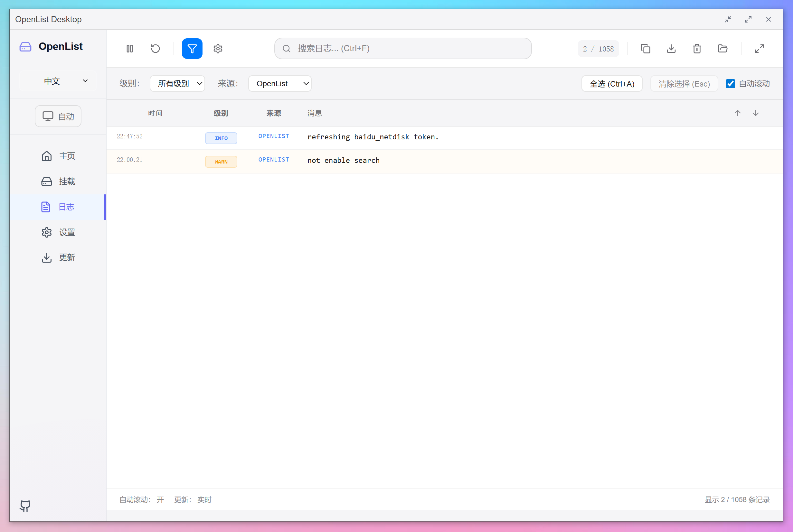This screenshot has width=793, height=532.
Task: Open the 所有级别 level dropdown
Action: point(177,83)
